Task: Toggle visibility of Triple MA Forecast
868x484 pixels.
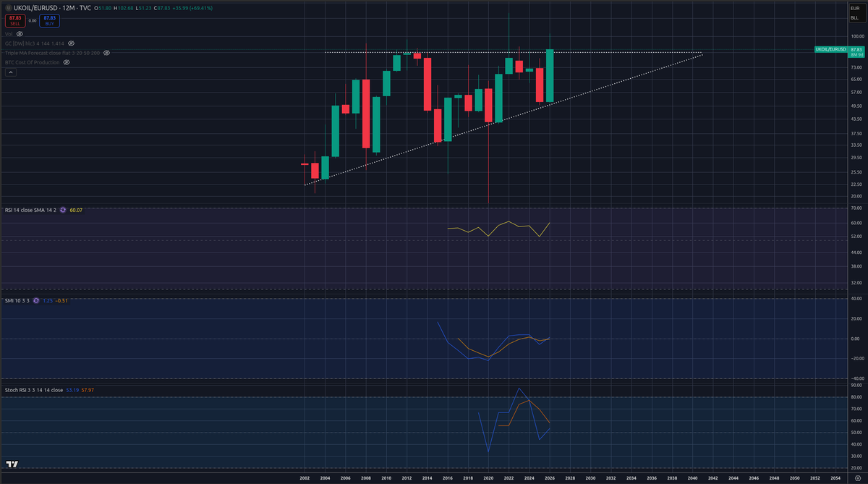Action: coord(106,53)
